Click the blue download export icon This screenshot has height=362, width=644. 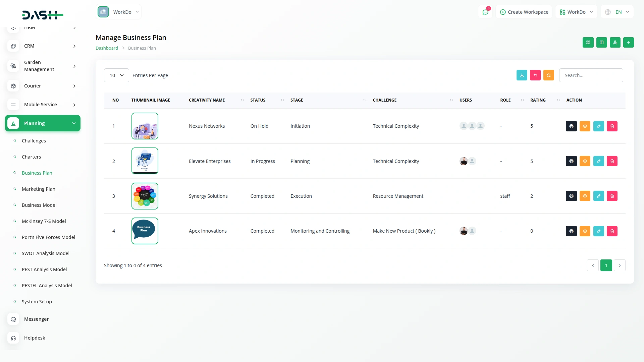(x=522, y=75)
